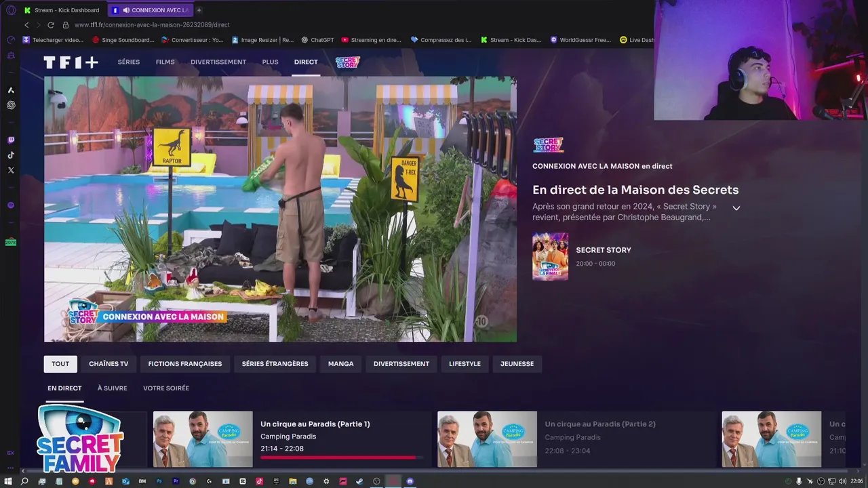Open the Singe Soundboard bookmark
The image size is (868, 488).
click(123, 40)
